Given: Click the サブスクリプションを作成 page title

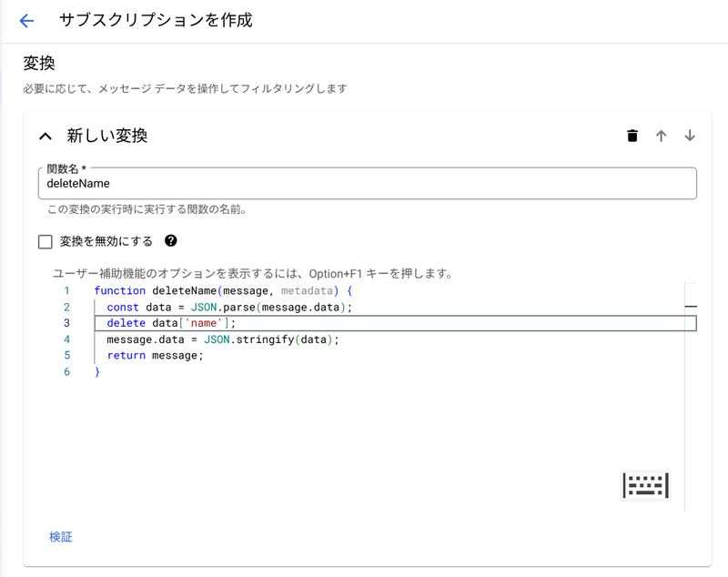Looking at the screenshot, I should [x=156, y=20].
